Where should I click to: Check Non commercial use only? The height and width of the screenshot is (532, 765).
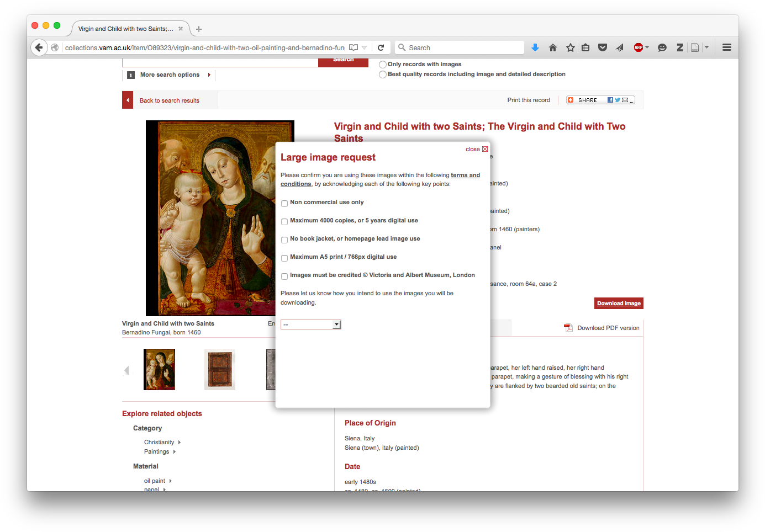point(284,204)
